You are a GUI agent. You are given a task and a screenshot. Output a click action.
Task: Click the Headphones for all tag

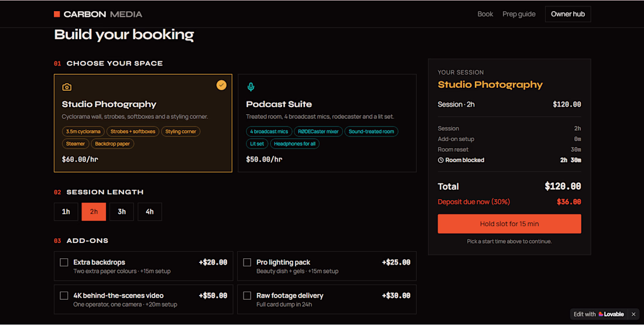[294, 144]
